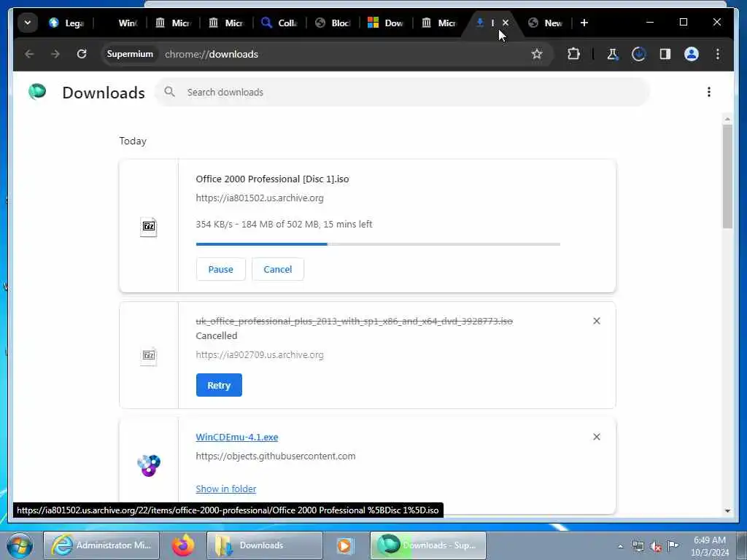Click the search magnifier icon
Image resolution: width=747 pixels, height=560 pixels.
coord(169,92)
